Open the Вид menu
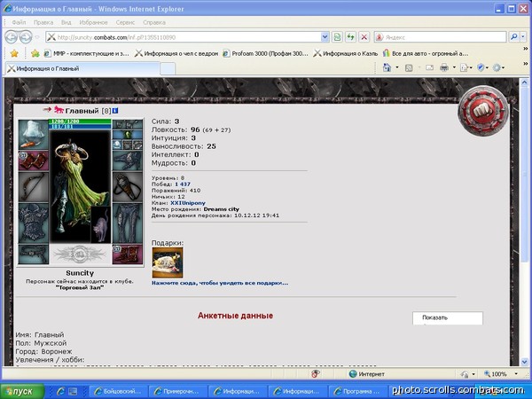 click(x=66, y=22)
